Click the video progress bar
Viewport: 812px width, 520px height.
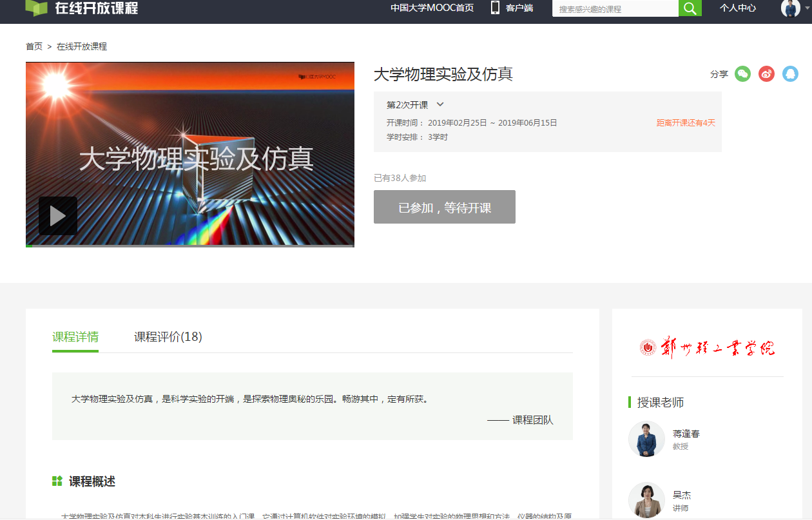(x=190, y=246)
